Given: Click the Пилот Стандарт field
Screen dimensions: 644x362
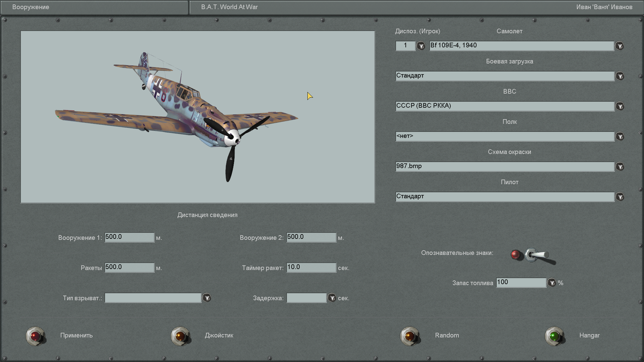Looking at the screenshot, I should [x=505, y=197].
